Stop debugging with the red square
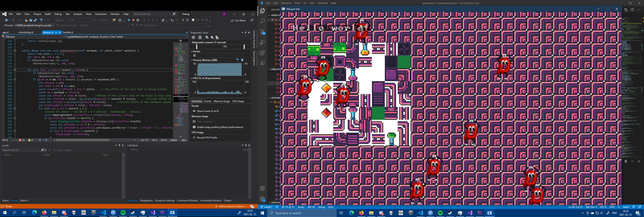644x217 pixels. click(x=133, y=20)
